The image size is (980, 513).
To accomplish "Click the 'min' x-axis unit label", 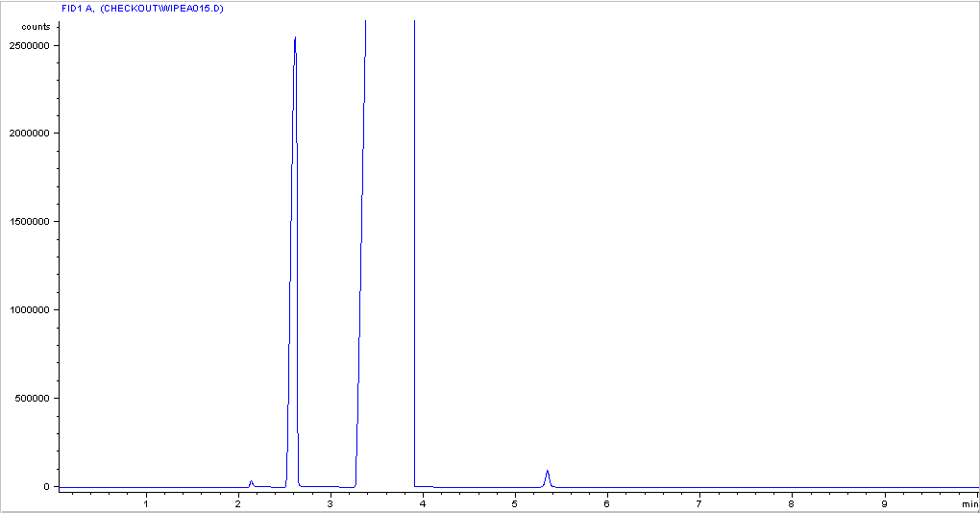I will click(970, 503).
